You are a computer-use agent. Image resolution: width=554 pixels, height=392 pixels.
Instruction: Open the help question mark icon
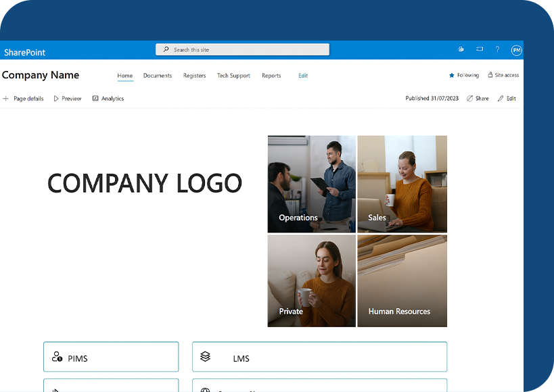[x=497, y=49]
